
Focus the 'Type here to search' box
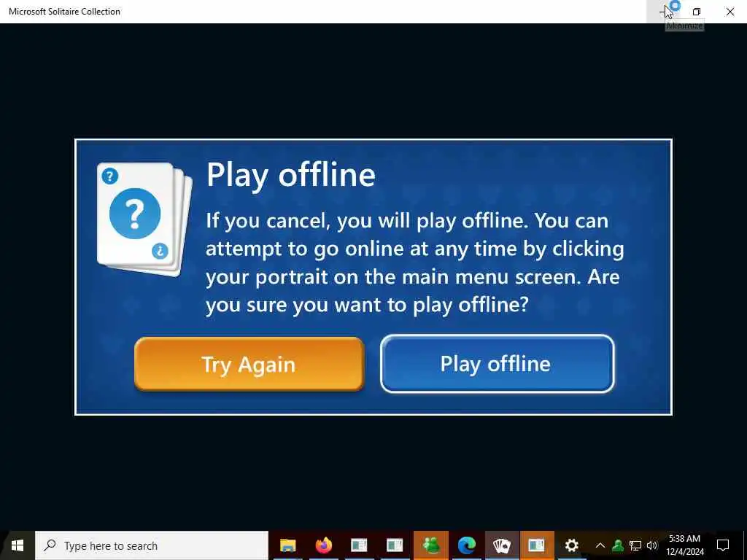click(152, 545)
